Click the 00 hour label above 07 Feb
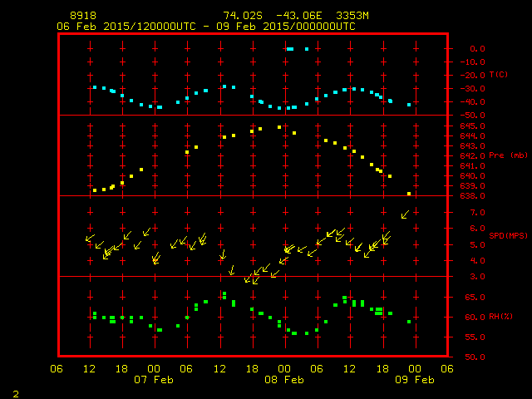532x399 pixels. 154,369
